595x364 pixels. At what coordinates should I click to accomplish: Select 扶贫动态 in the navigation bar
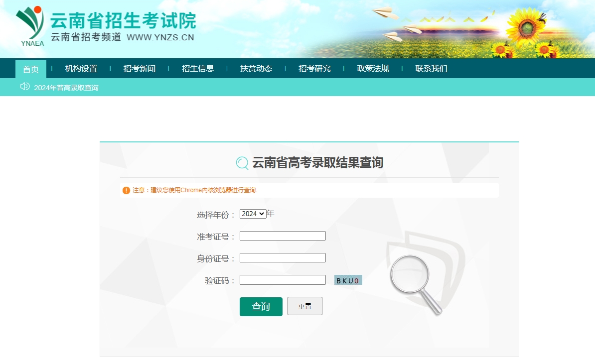click(x=256, y=69)
